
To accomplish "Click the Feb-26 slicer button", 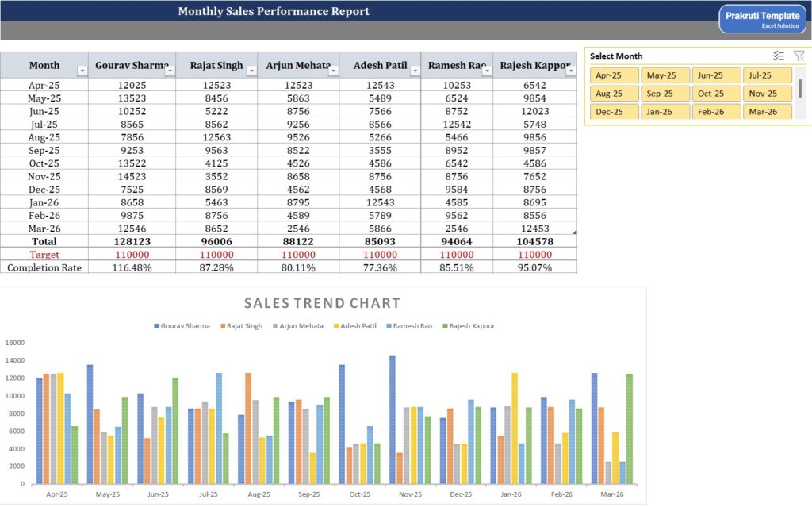I will tap(714, 111).
